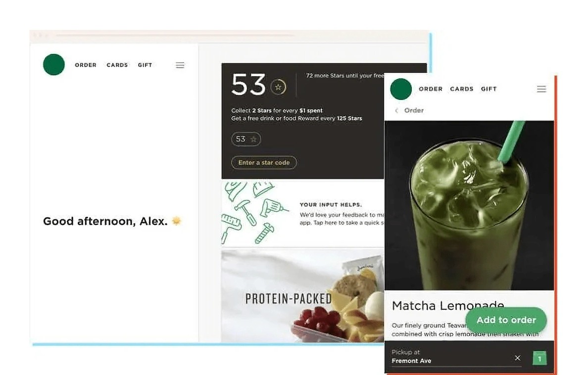The height and width of the screenshot is (375, 588).
Task: Open the Protein-Packed promo image
Action: coord(303,296)
